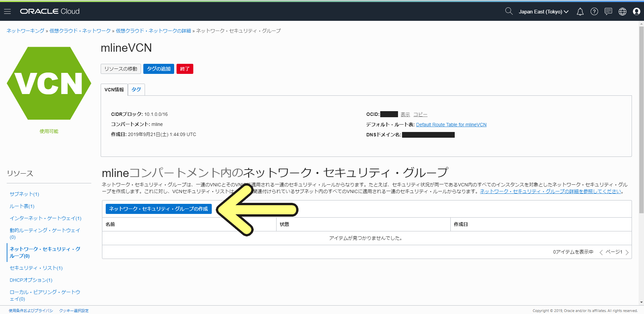The width and height of the screenshot is (644, 314).
Task: Open the hamburger navigation menu
Action: click(7, 11)
